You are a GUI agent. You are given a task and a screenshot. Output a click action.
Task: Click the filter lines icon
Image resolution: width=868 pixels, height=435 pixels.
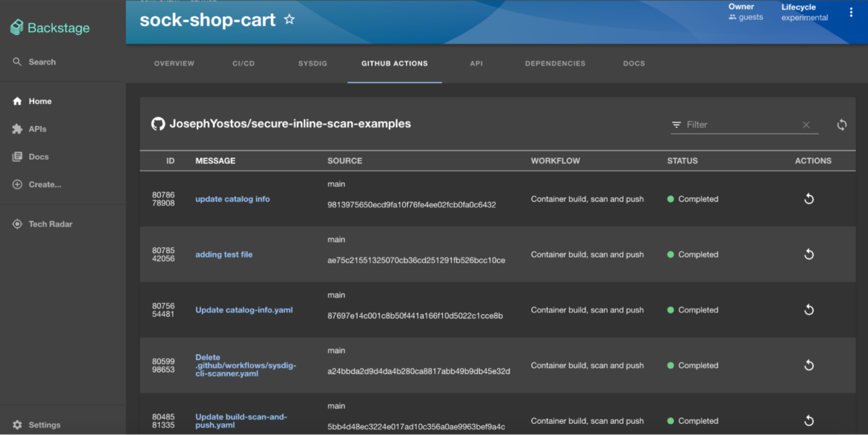(676, 125)
